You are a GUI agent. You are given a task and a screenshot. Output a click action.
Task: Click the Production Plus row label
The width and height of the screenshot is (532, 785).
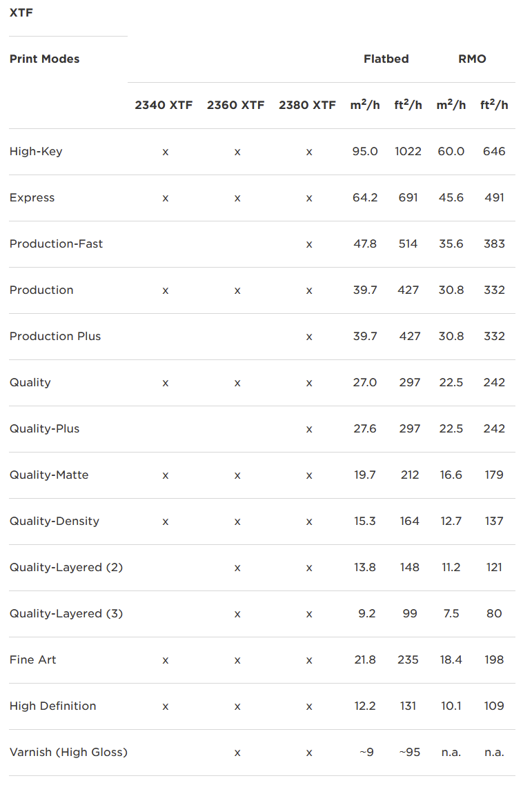pyautogui.click(x=55, y=337)
